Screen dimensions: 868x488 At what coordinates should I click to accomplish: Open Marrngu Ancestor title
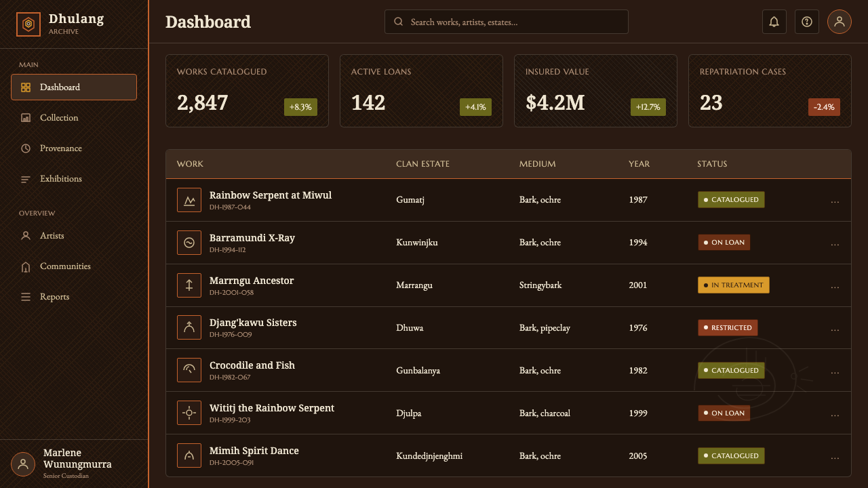(252, 281)
